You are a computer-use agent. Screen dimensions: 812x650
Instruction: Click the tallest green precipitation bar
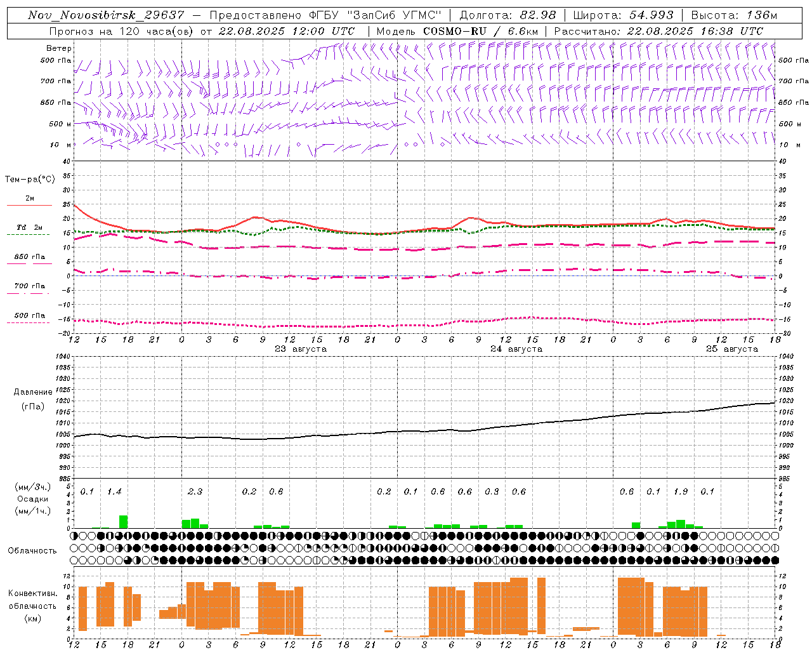click(x=123, y=522)
